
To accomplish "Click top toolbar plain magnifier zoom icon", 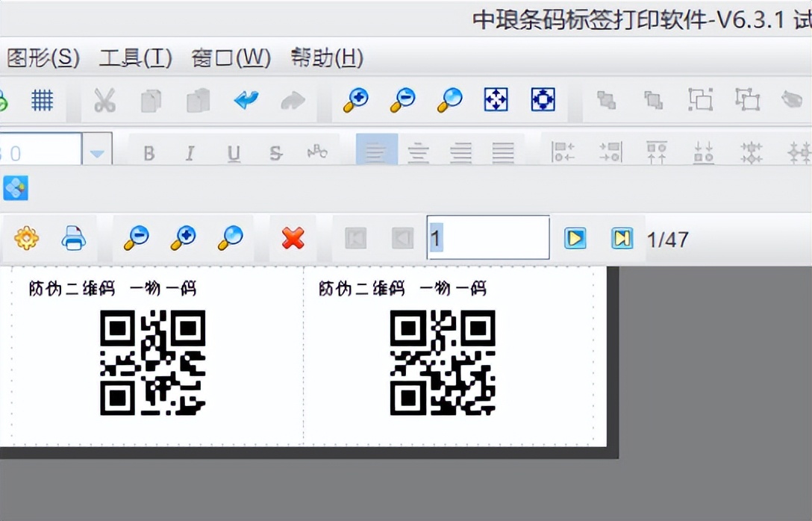I will [449, 100].
